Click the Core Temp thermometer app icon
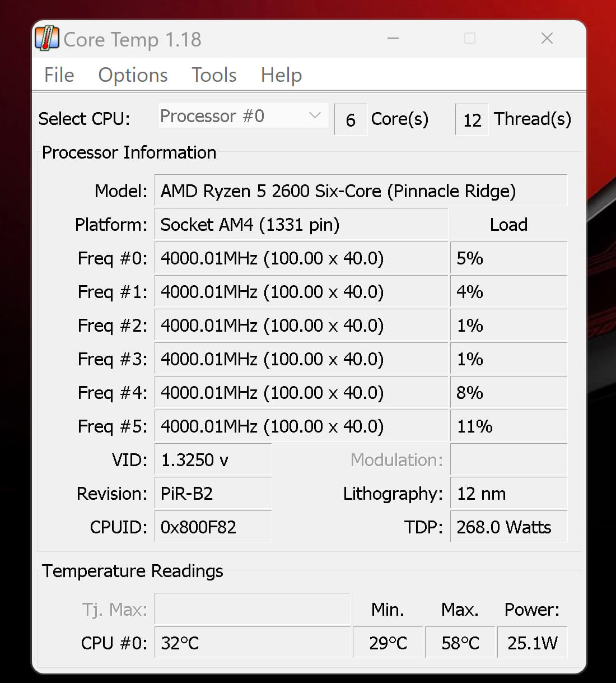Viewport: 616px width, 683px height. 47,39
